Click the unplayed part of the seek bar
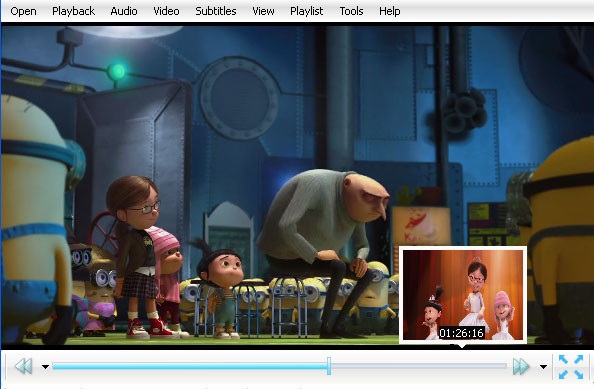 coord(419,366)
